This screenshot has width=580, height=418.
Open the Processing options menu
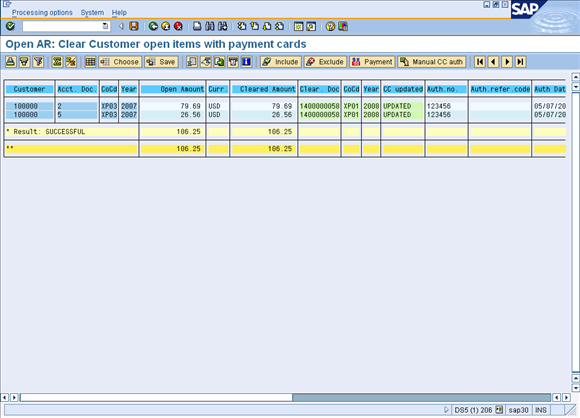click(x=42, y=13)
